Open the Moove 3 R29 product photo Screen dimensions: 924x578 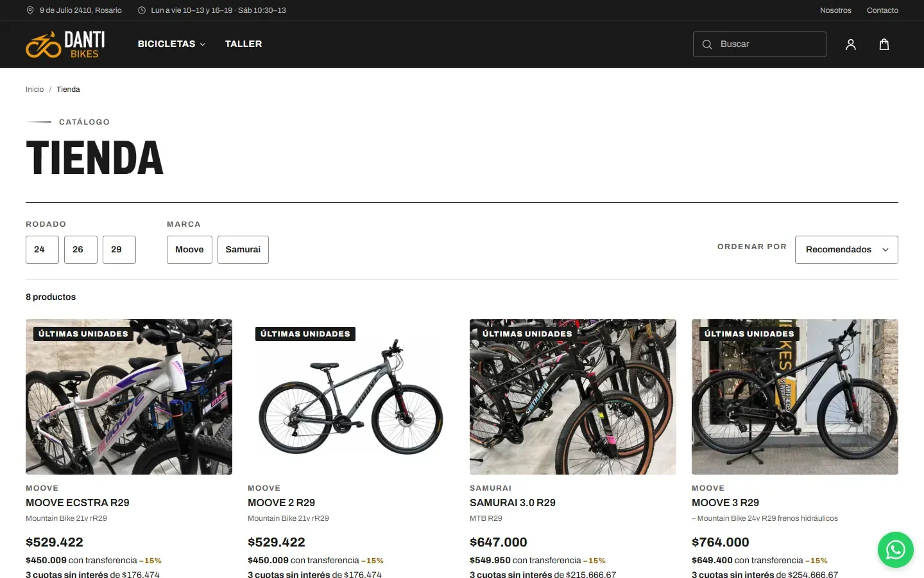[795, 397]
